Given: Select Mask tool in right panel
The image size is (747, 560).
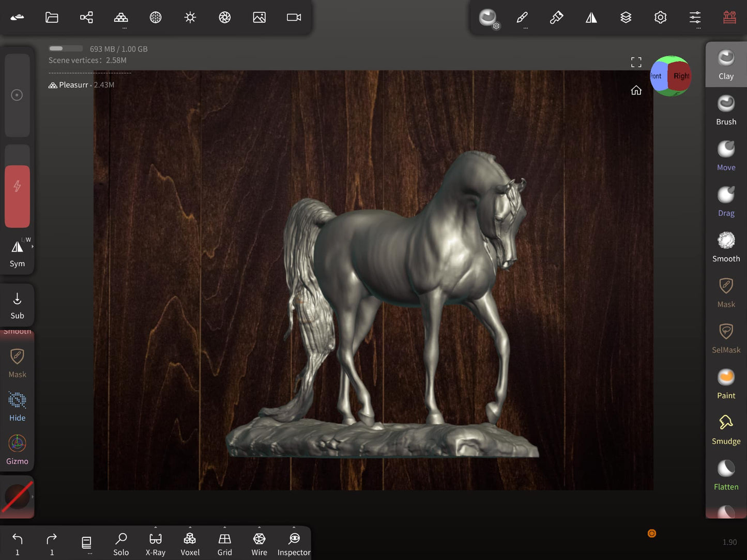Looking at the screenshot, I should pos(726,292).
